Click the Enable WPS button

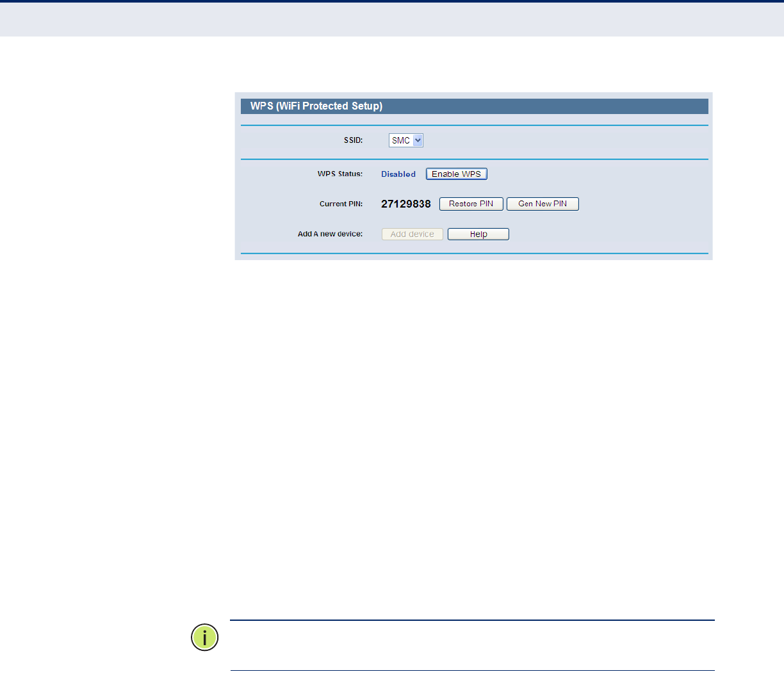pyautogui.click(x=457, y=174)
